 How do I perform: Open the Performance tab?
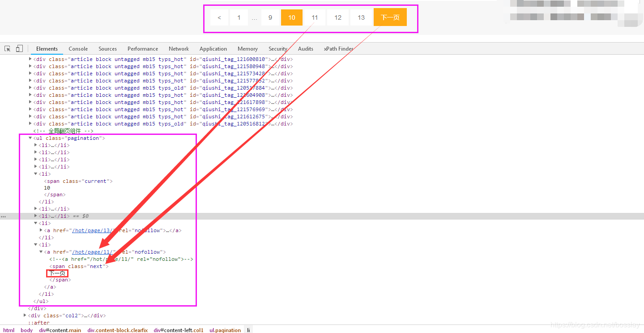(x=143, y=49)
